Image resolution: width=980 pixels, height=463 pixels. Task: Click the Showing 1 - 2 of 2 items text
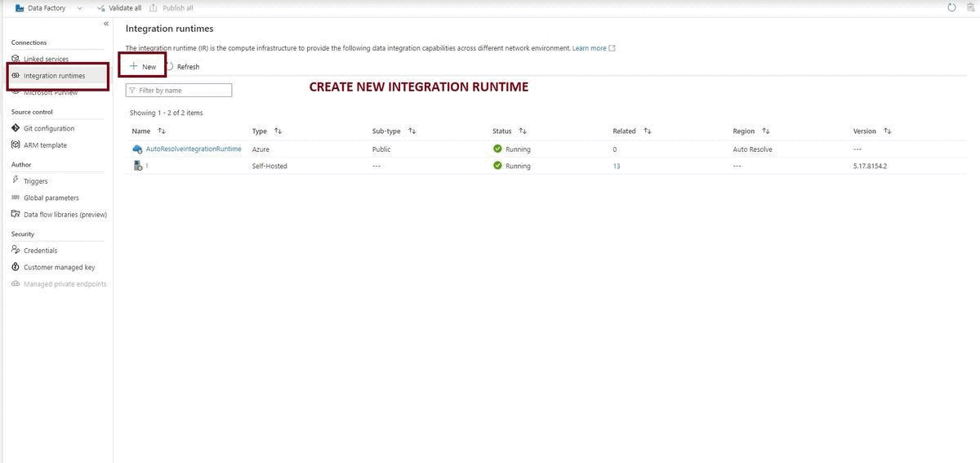pos(167,113)
